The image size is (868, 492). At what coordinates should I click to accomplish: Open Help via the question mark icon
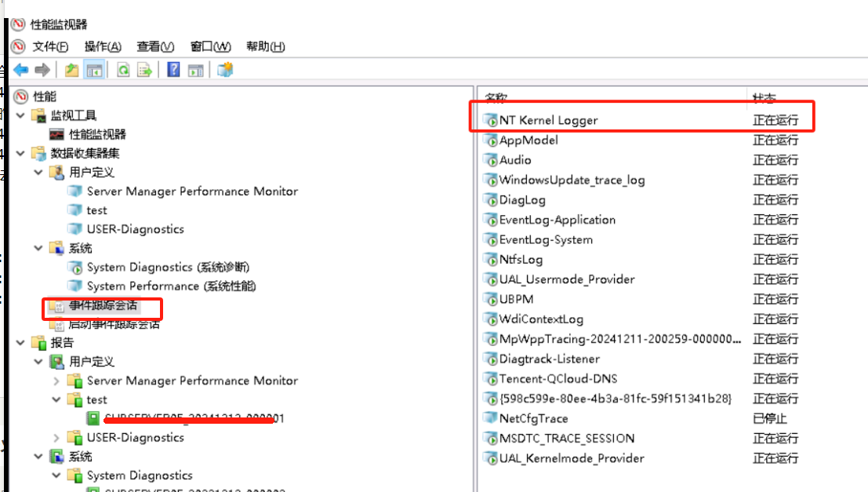[173, 71]
